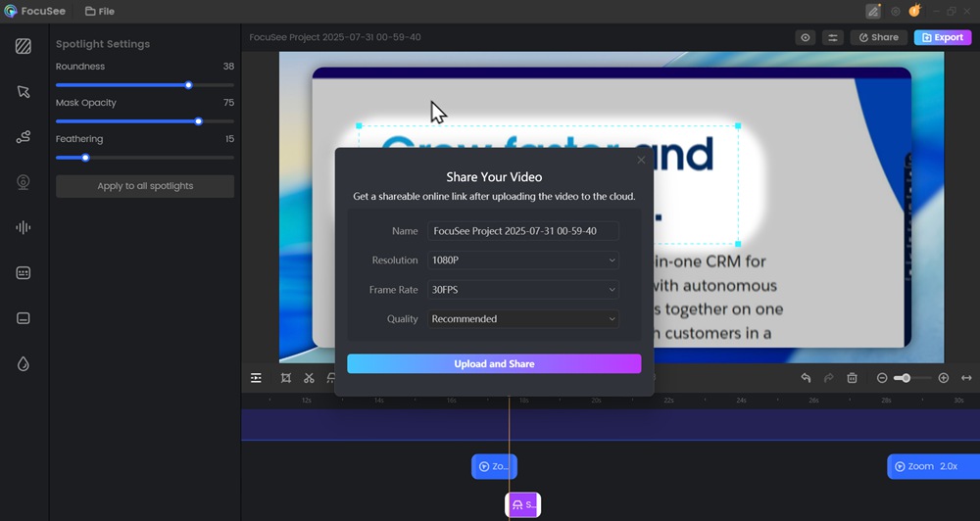Click the undo arrow icon

pyautogui.click(x=807, y=378)
